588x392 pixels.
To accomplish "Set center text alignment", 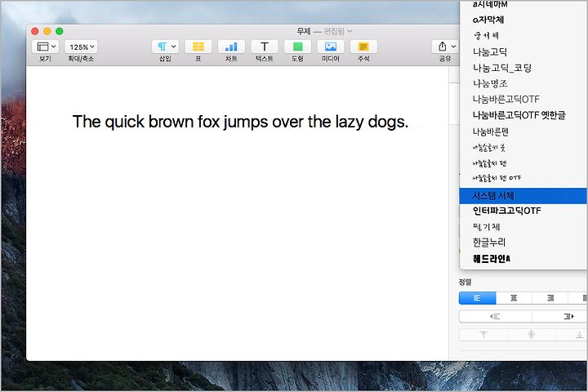I will pos(514,298).
